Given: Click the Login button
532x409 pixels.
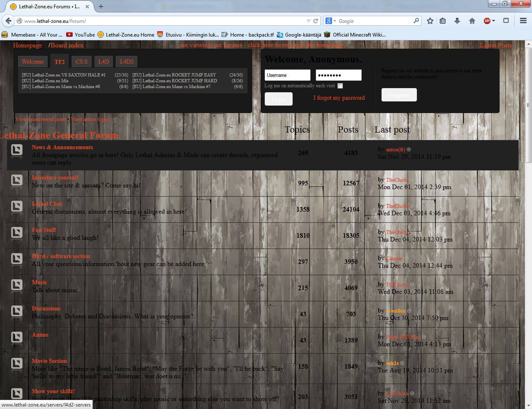Looking at the screenshot, I should click(x=278, y=99).
